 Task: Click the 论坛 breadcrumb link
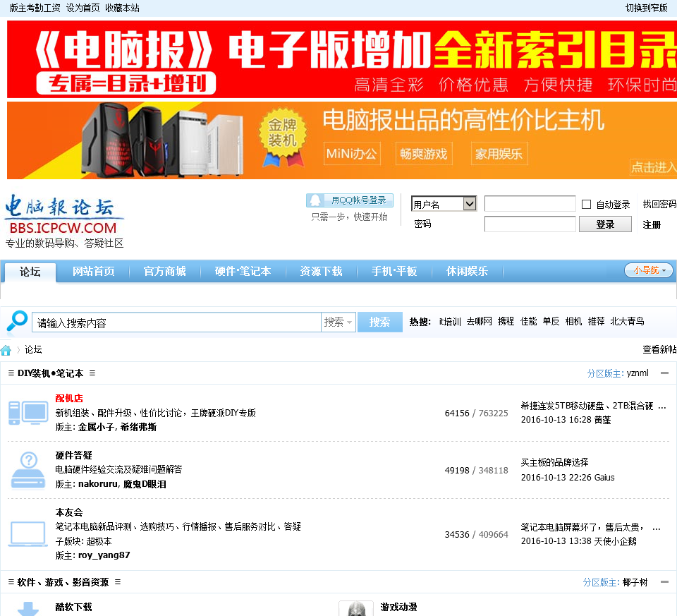click(33, 349)
